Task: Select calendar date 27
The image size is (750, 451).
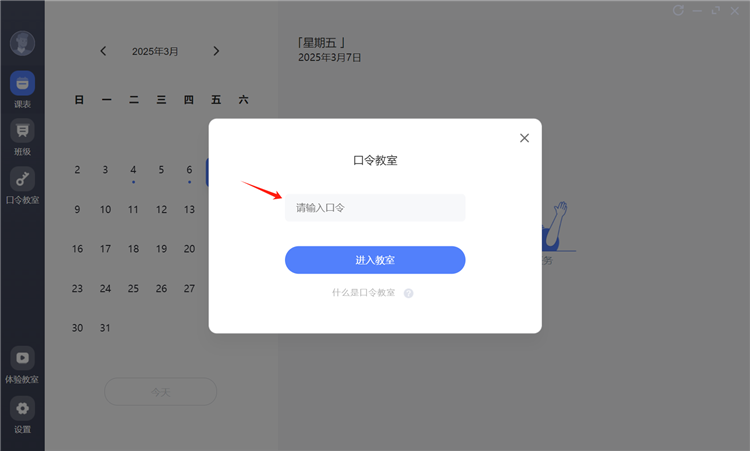Action: 189,289
